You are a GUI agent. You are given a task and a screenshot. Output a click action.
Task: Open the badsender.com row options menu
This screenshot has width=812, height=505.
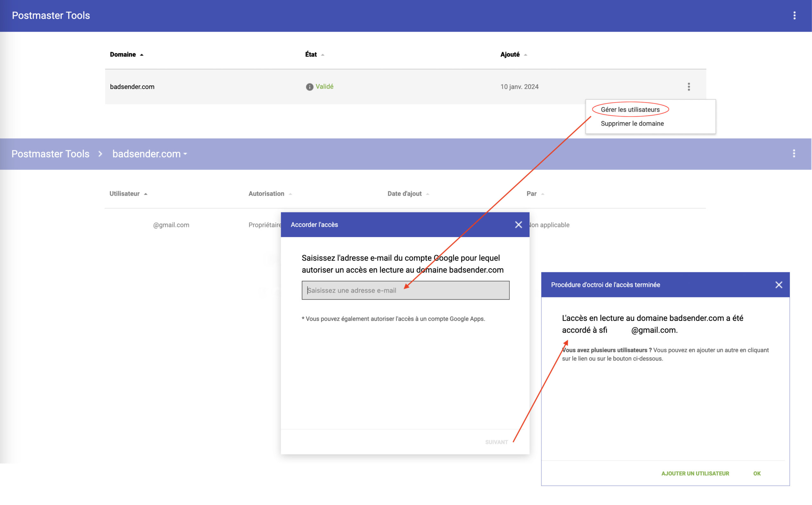point(689,87)
